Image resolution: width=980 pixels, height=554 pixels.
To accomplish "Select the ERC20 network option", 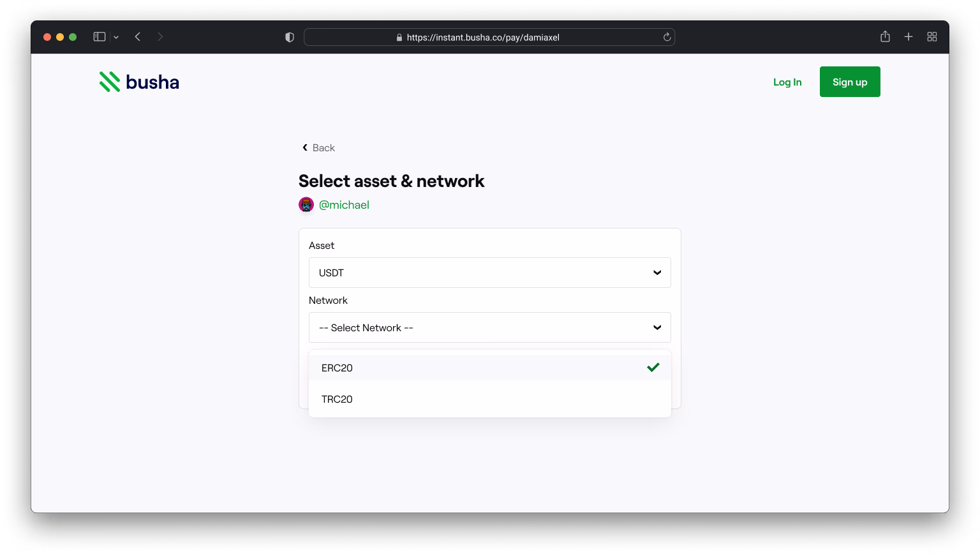I will point(490,368).
